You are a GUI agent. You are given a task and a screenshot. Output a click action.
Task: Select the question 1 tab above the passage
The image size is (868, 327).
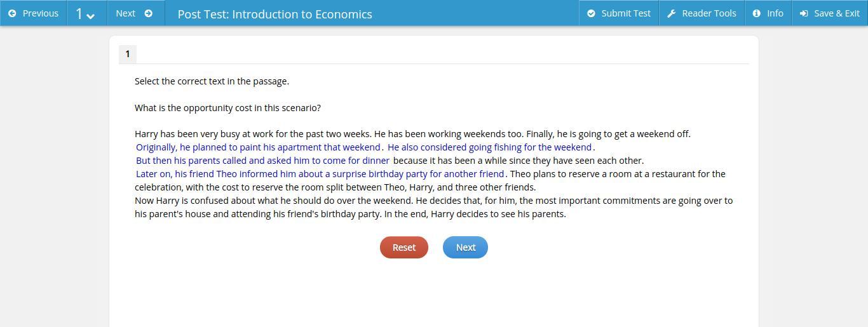pos(128,54)
